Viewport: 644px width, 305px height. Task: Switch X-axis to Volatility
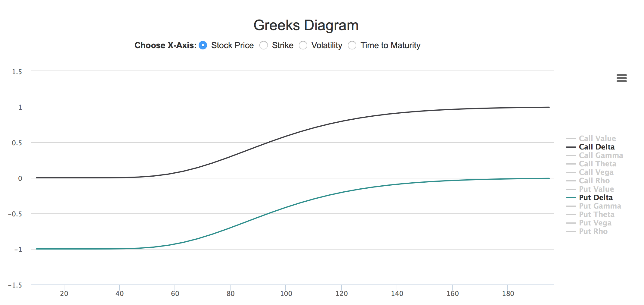(303, 45)
